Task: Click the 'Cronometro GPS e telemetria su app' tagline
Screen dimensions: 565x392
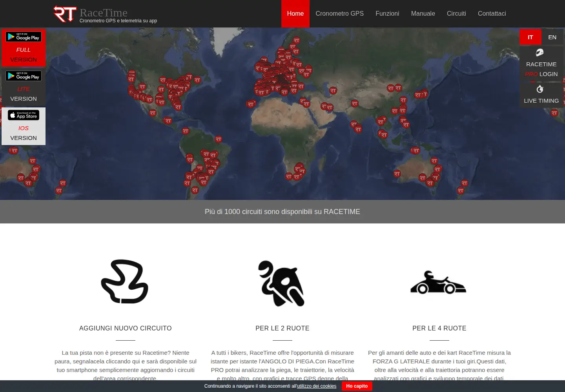Action: click(x=118, y=21)
